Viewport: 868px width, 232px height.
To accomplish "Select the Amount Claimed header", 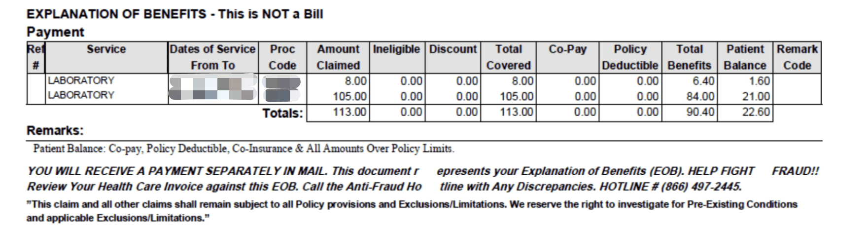I will pyautogui.click(x=338, y=57).
